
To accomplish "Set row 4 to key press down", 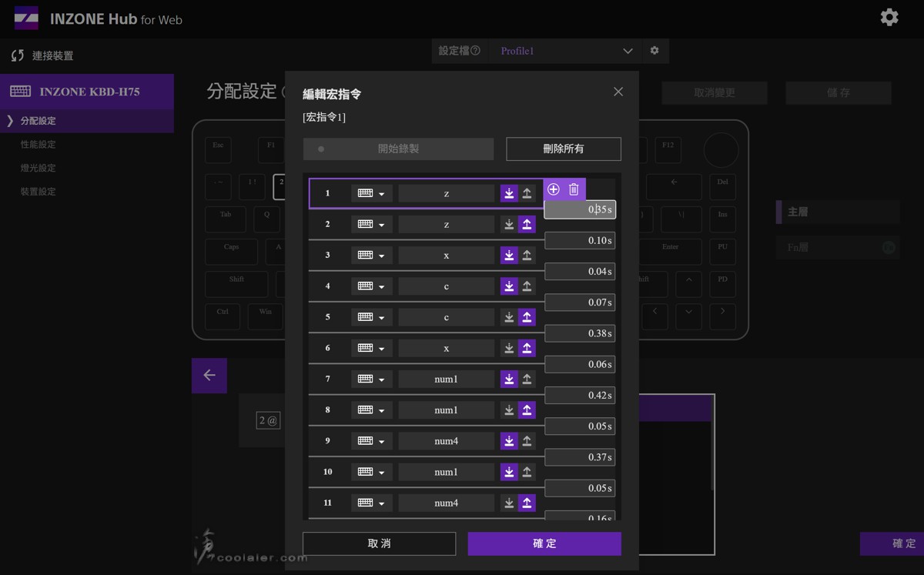I will 509,286.
